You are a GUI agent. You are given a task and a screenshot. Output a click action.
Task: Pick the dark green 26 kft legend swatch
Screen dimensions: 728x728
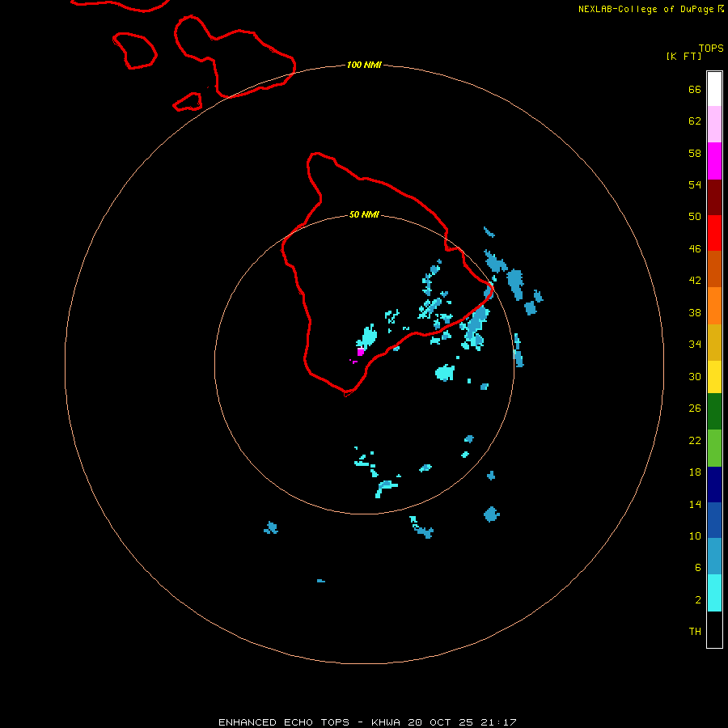point(714,412)
